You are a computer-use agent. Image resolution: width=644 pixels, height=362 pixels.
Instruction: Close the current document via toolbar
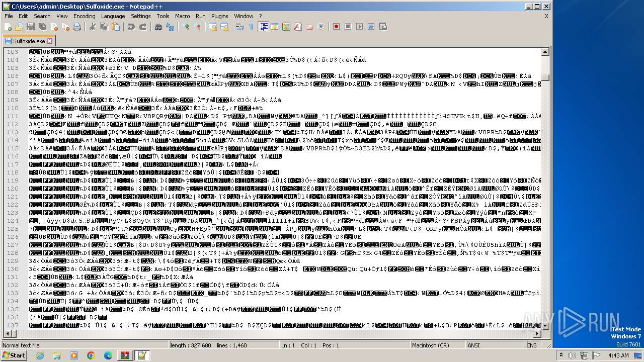pyautogui.click(x=53, y=27)
